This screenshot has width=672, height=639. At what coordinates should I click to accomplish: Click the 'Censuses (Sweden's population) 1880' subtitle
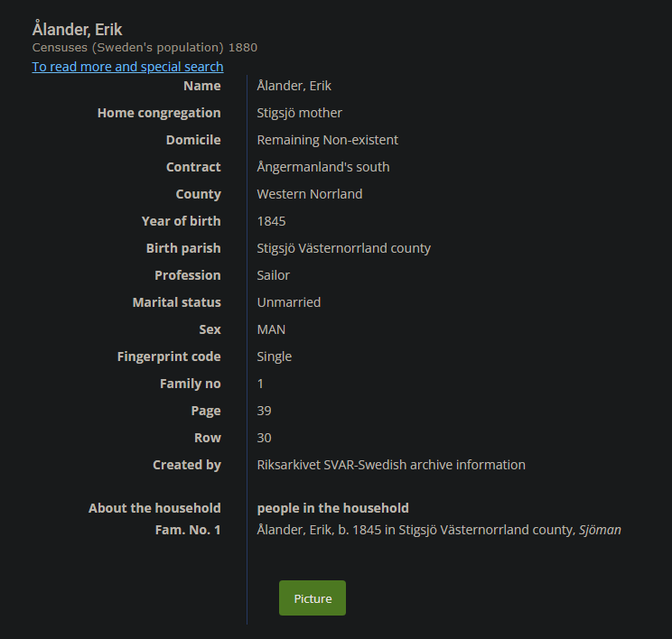tap(145, 47)
